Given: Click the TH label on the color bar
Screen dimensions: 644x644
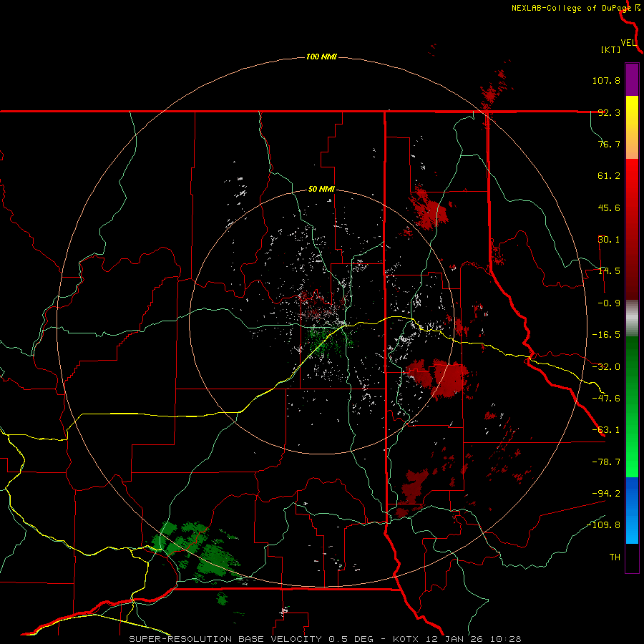Looking at the screenshot, I should click(615, 557).
